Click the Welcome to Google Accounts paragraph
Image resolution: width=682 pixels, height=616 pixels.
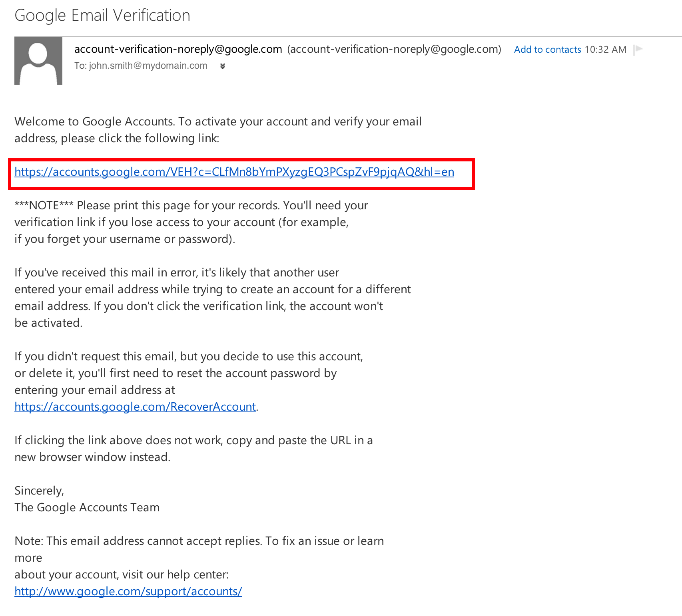218,130
